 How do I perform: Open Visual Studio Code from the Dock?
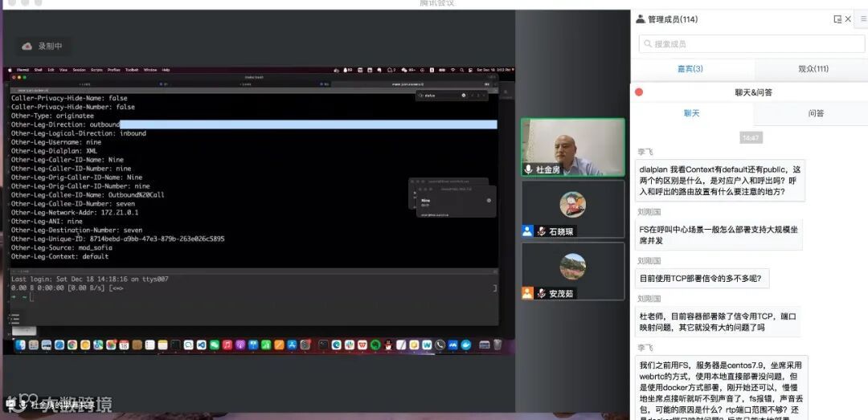click(202, 345)
